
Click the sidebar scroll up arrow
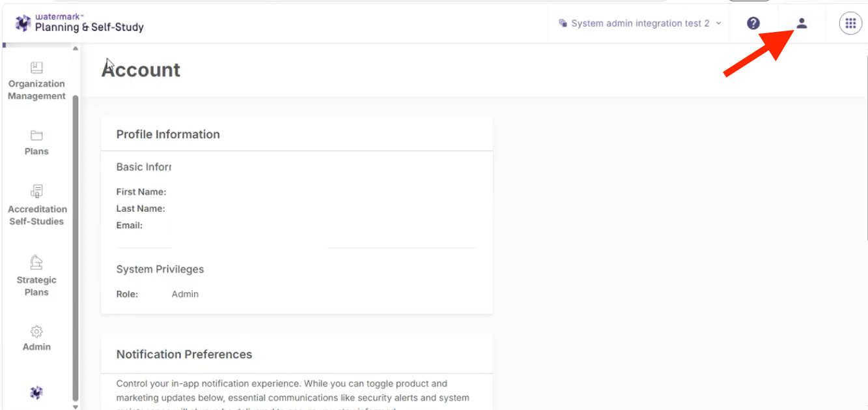coord(75,49)
